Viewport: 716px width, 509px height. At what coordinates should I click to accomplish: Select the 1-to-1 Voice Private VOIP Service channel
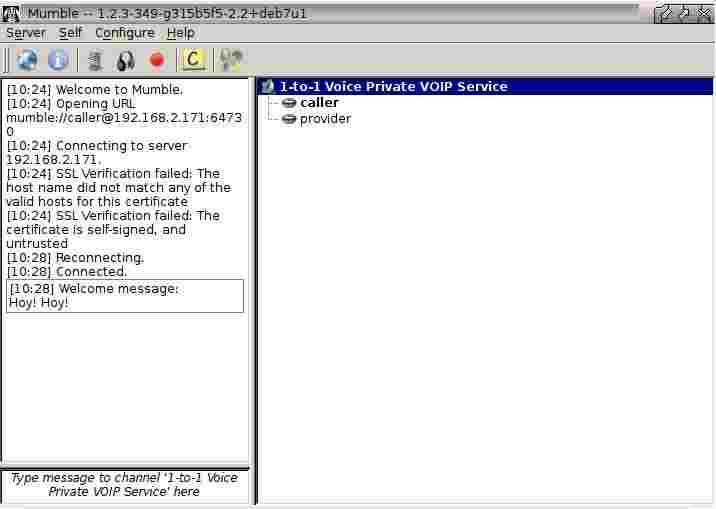393,87
